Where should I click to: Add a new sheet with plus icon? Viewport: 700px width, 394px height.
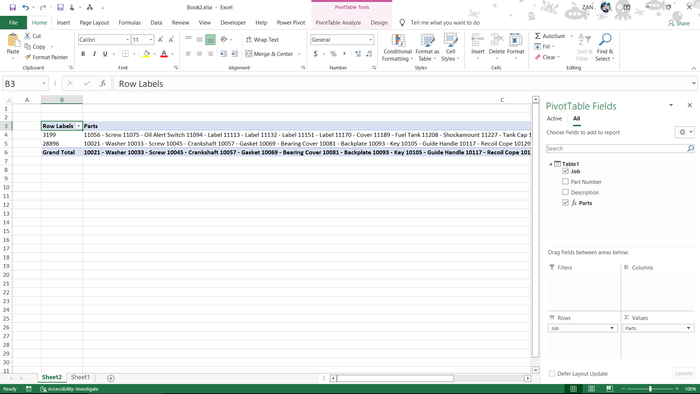point(111,378)
